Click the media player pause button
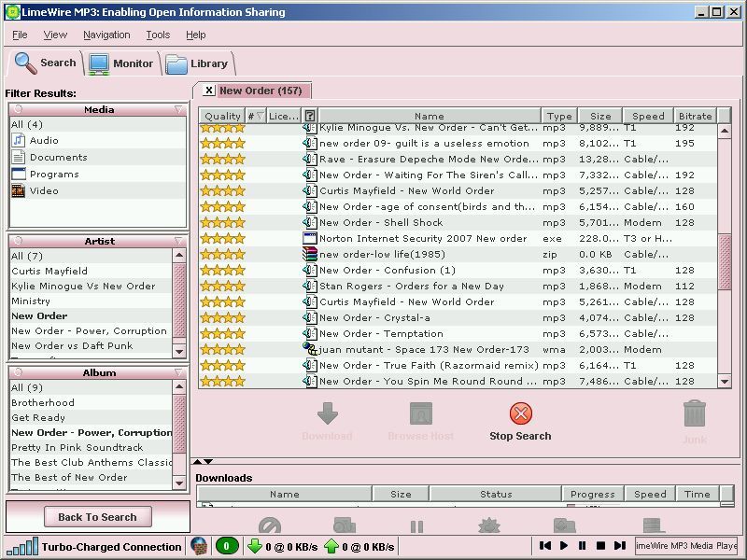The width and height of the screenshot is (747, 560). click(x=582, y=546)
